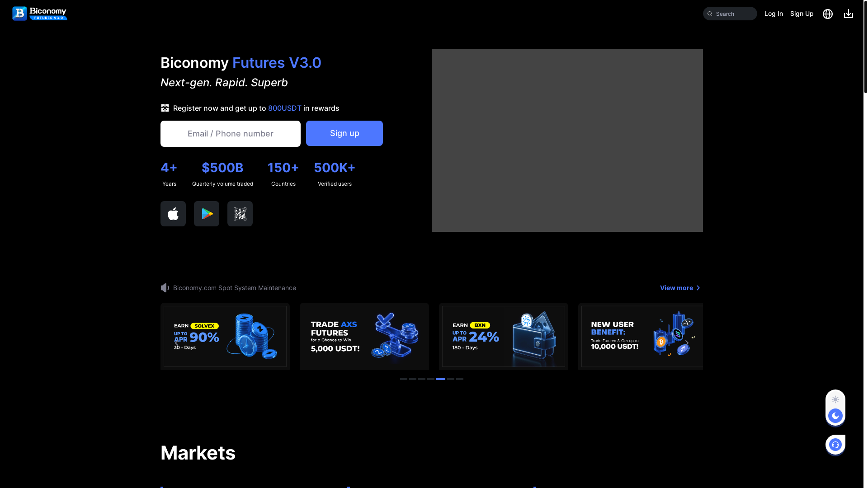
Task: Click the announcement speaker icon
Action: [x=165, y=288]
